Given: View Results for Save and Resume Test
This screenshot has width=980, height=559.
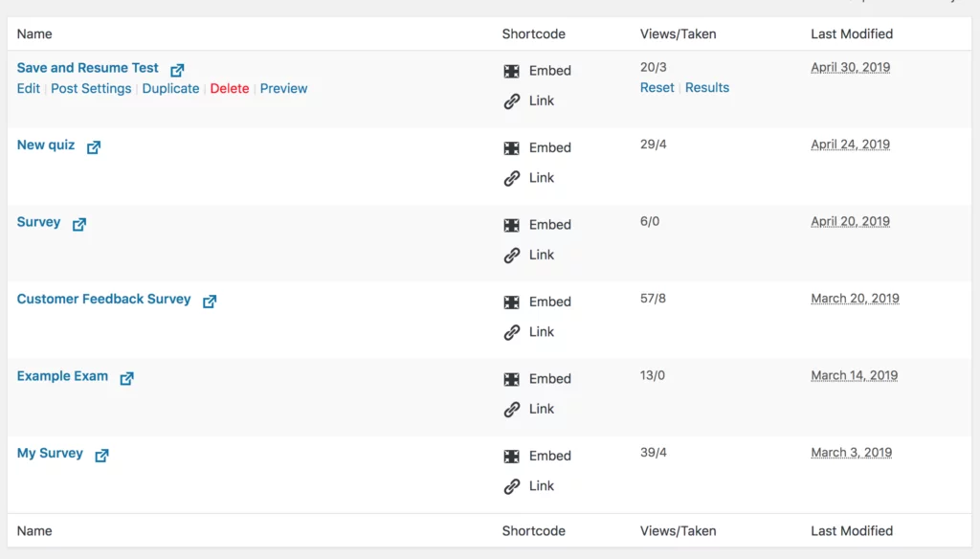Looking at the screenshot, I should click(707, 87).
